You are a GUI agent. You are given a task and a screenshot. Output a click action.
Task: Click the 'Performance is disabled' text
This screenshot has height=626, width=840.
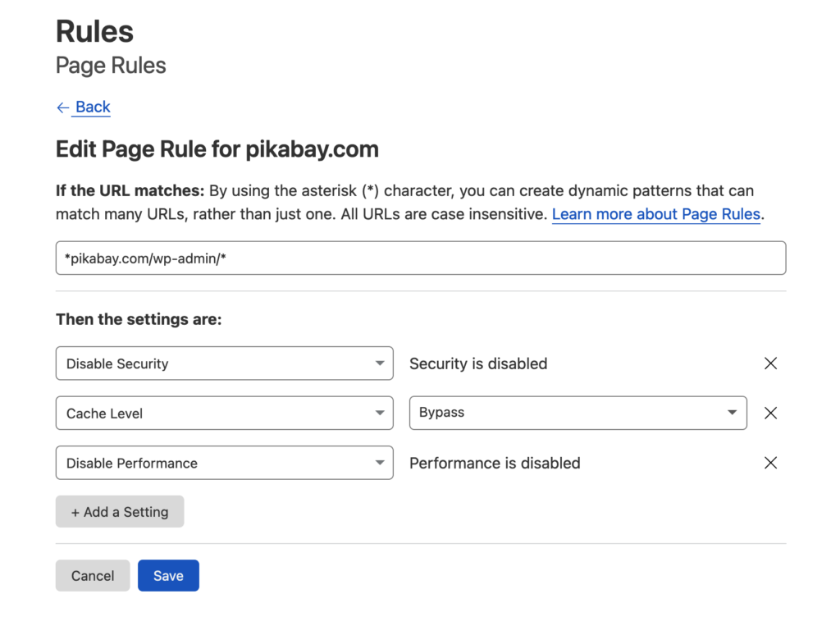[495, 463]
